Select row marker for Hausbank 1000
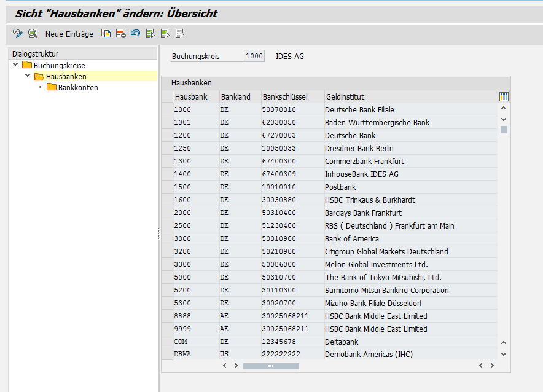Screen dimensions: 543x392 (167, 109)
